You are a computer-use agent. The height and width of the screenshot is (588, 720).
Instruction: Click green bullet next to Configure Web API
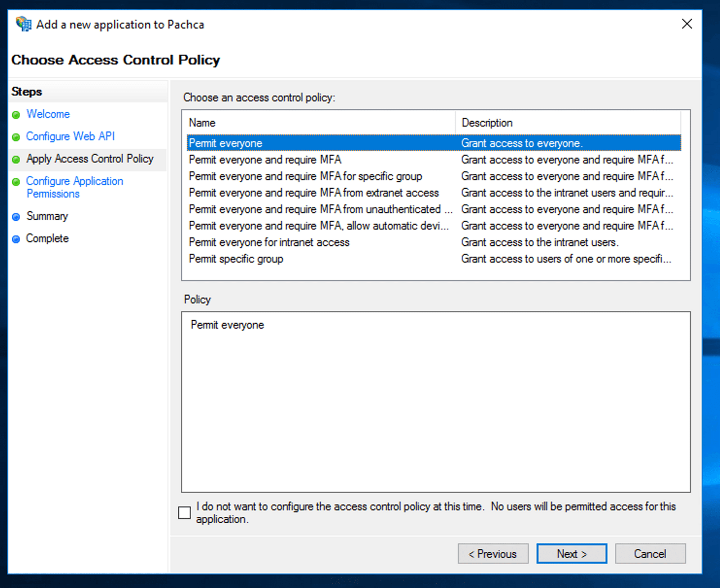(x=16, y=137)
